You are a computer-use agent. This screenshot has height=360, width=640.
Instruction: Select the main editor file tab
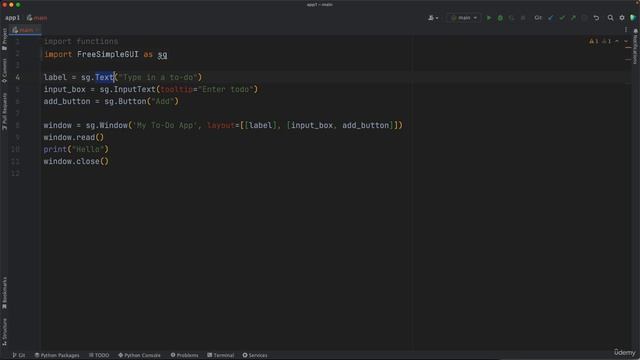coord(24,30)
